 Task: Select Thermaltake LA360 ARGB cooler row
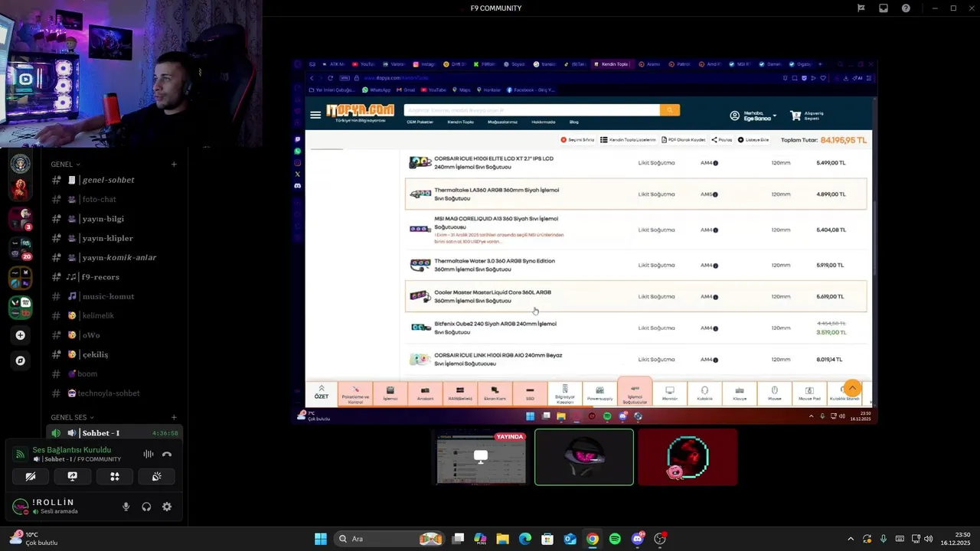[635, 194]
